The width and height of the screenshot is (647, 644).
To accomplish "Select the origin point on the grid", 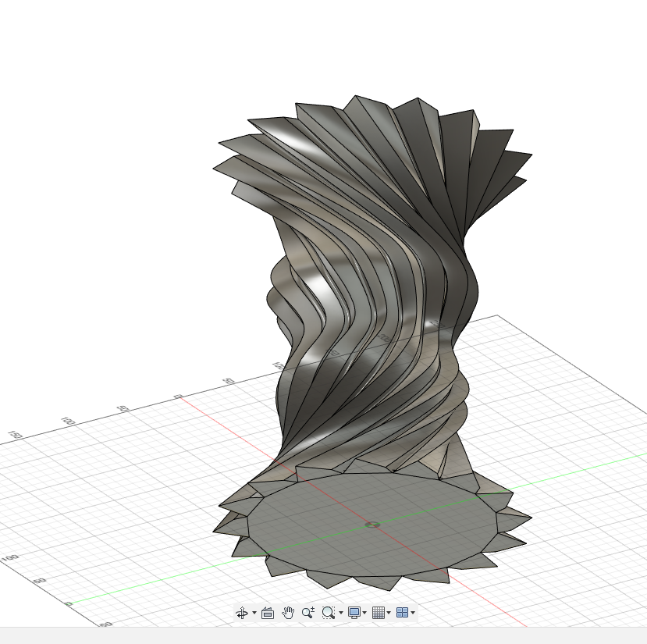I will pos(371,525).
